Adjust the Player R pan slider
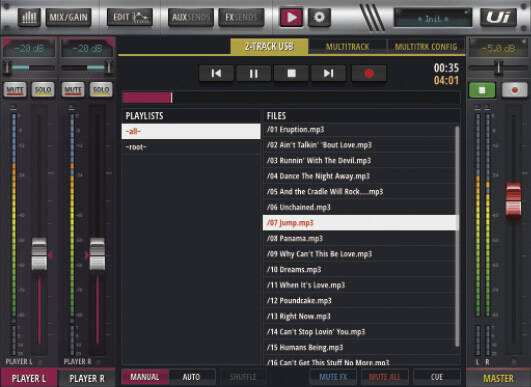531x387 pixels. pos(87,67)
